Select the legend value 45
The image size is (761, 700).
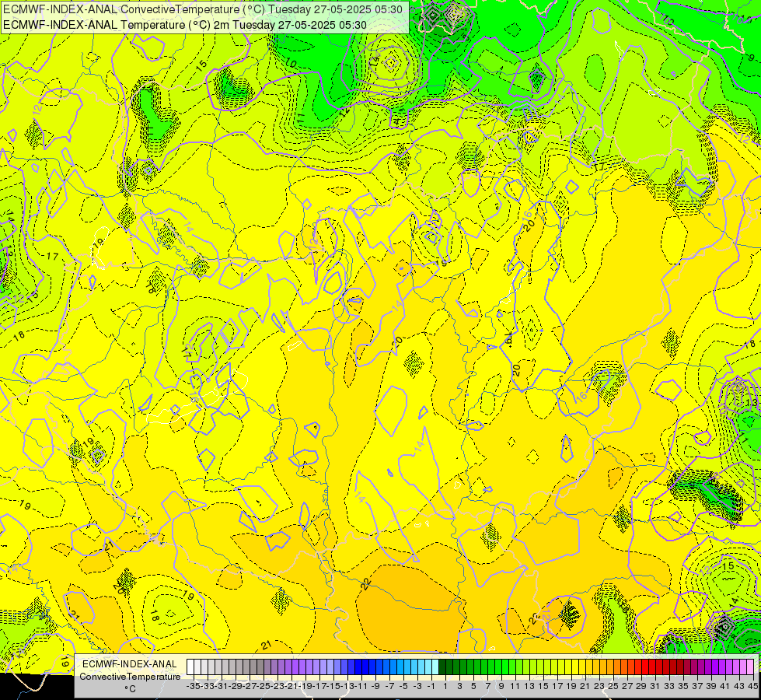click(x=752, y=686)
